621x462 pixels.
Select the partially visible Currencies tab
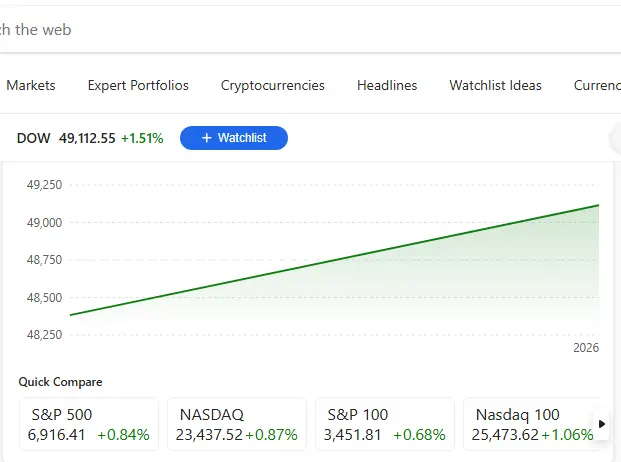[597, 85]
